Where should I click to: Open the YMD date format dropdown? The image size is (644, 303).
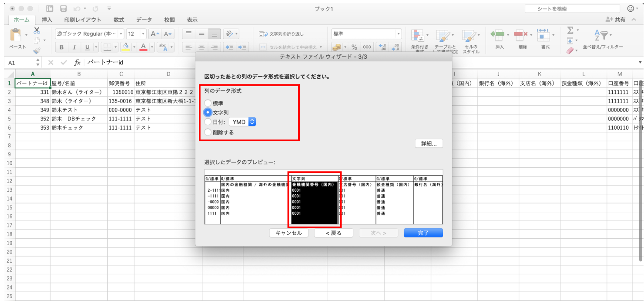coord(243,122)
